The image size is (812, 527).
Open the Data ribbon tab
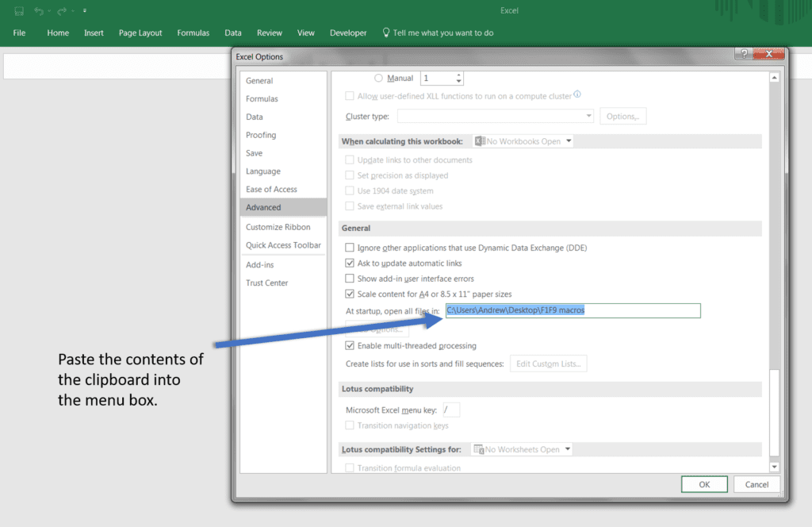point(233,33)
